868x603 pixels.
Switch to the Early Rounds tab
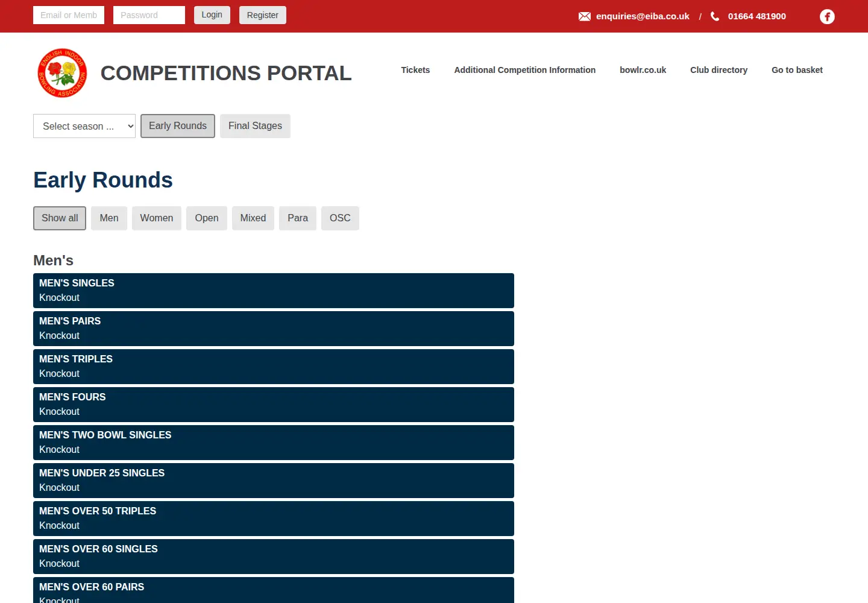point(178,126)
